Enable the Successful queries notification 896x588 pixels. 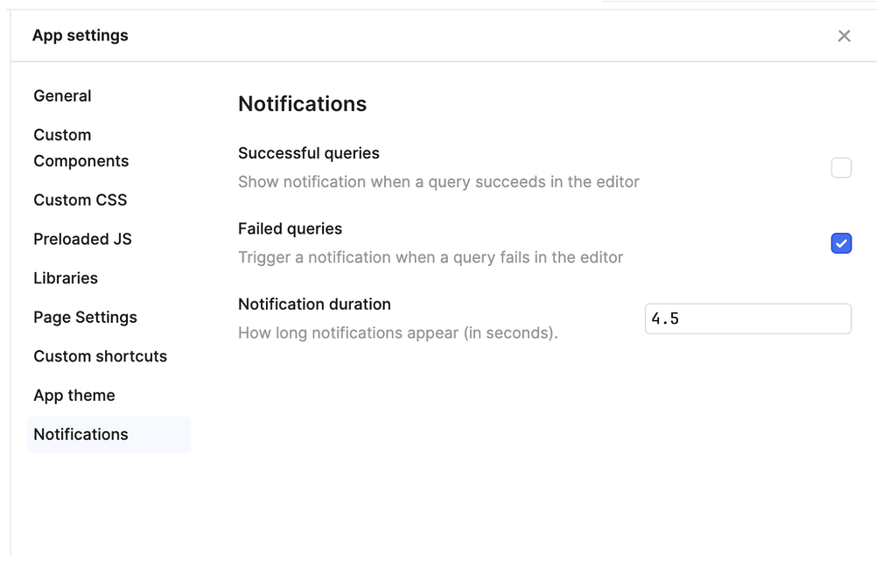[841, 167]
